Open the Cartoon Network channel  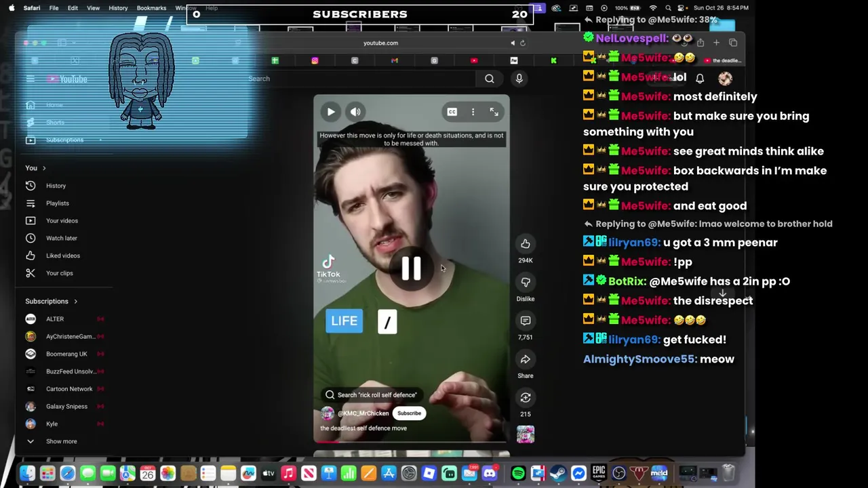tap(68, 389)
